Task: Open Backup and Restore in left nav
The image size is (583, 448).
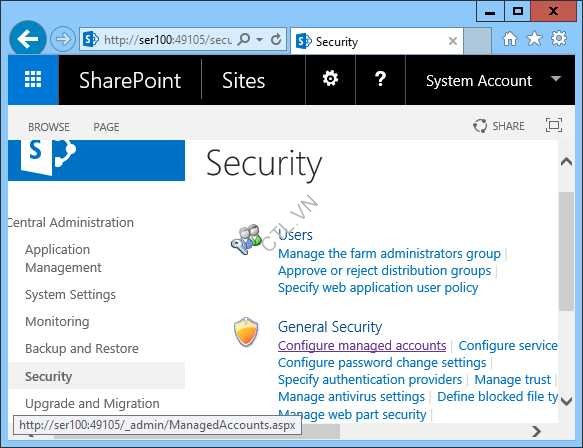Action: pos(82,349)
